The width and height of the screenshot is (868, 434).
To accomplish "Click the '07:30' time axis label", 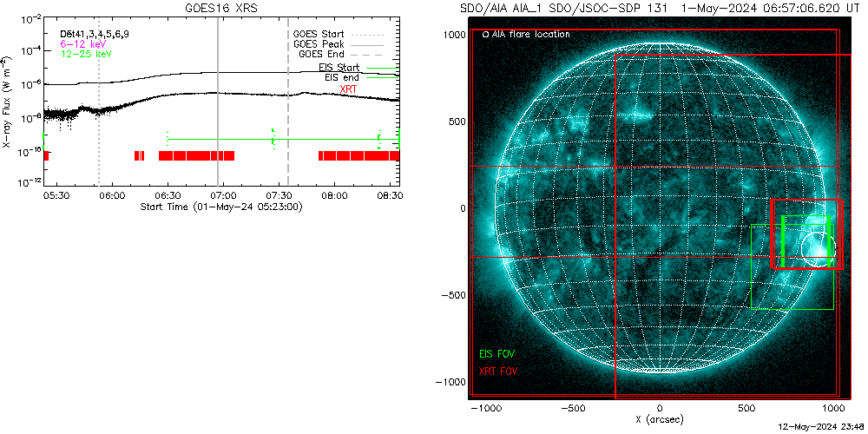I will (x=279, y=196).
